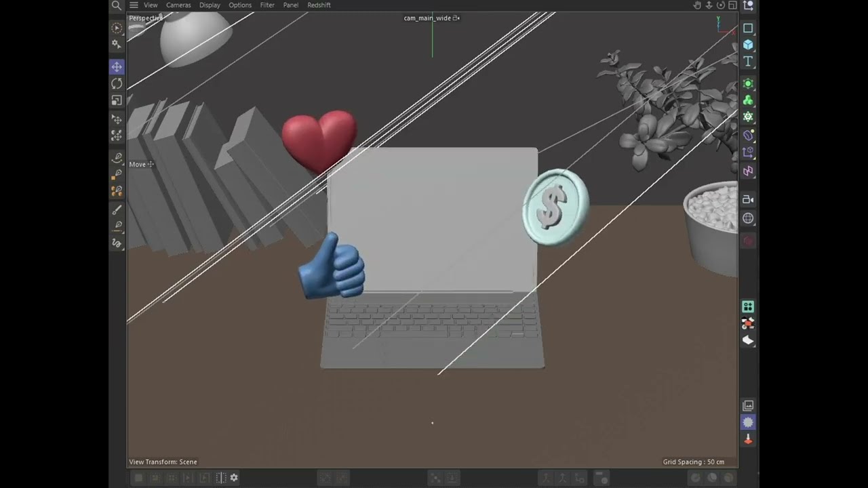This screenshot has width=868, height=488.
Task: Toggle the highlighted render settings gear icon
Action: point(748,422)
